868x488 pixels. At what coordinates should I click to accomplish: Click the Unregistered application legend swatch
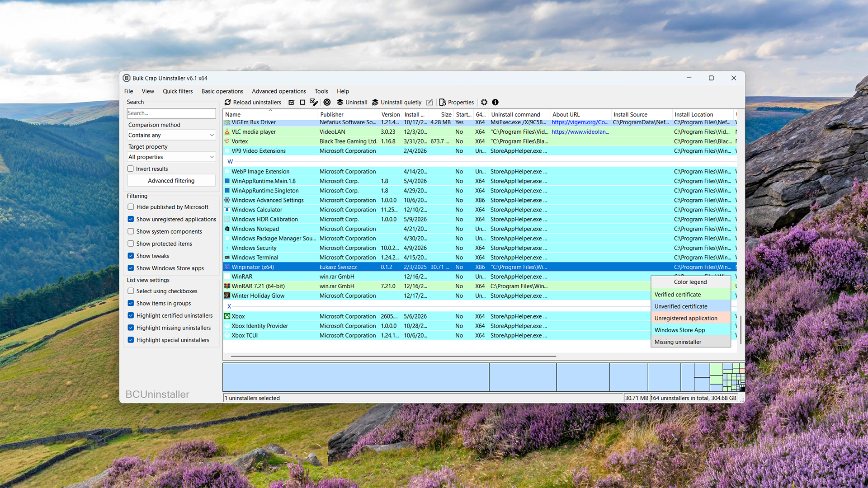point(691,318)
